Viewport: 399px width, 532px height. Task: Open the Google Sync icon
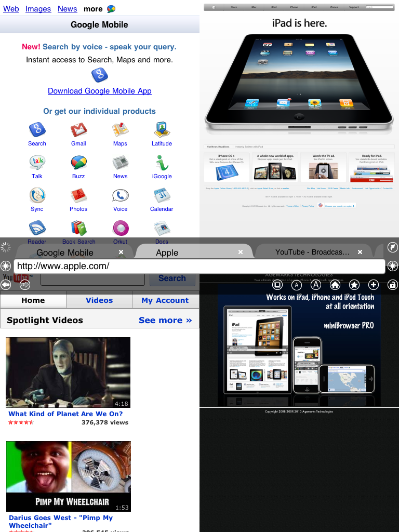[37, 195]
